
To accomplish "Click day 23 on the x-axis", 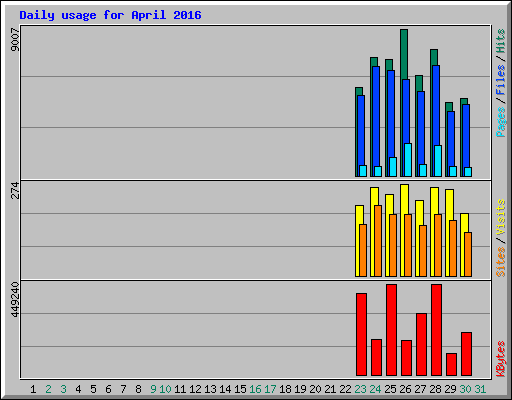I will (x=360, y=389).
